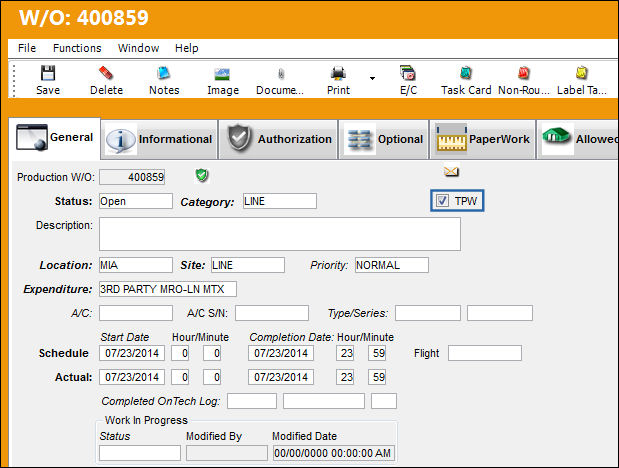This screenshot has height=468, width=619.
Task: Click the Expenditure field
Action: pyautogui.click(x=168, y=289)
